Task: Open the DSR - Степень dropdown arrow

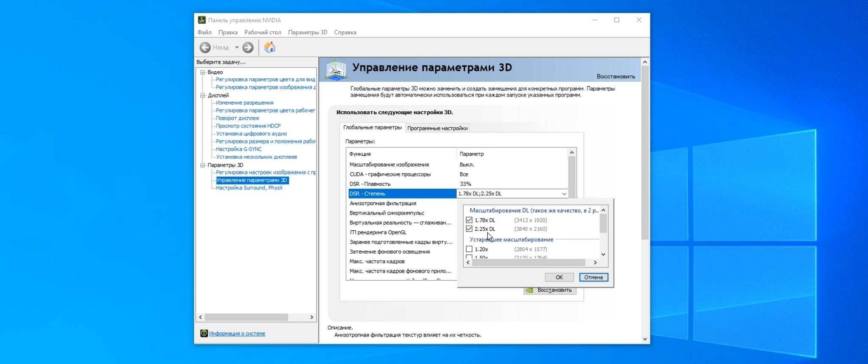Action: point(564,194)
